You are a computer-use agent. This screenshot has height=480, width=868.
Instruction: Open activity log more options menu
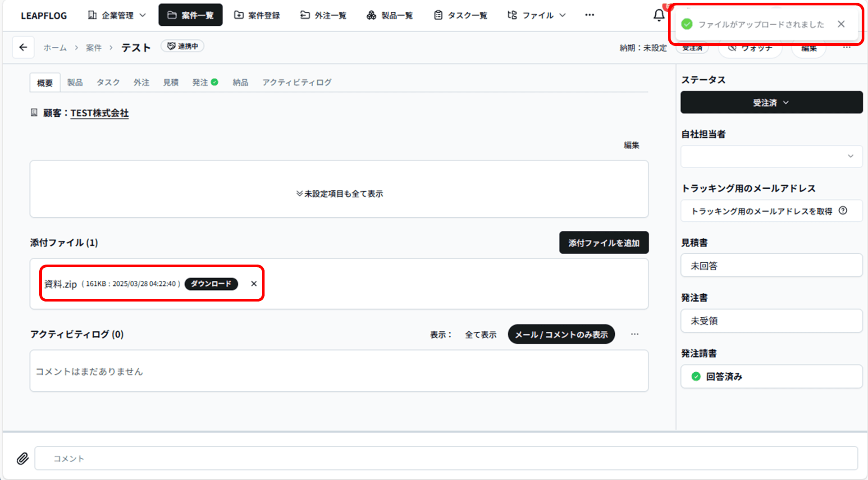[635, 334]
